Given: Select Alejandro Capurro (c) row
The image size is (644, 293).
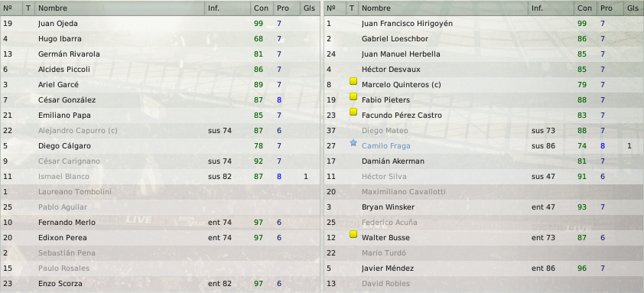Looking at the screenshot, I should pyautogui.click(x=160, y=131).
